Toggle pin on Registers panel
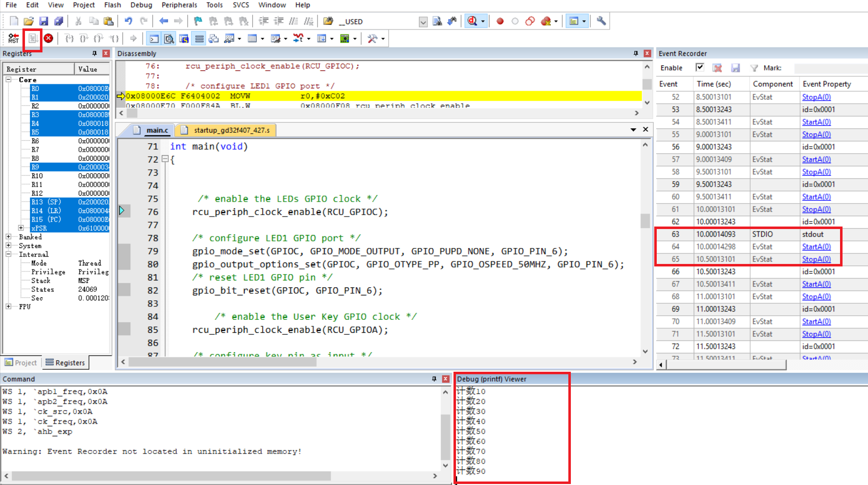Screen dimensions: 868x485 tap(94, 53)
